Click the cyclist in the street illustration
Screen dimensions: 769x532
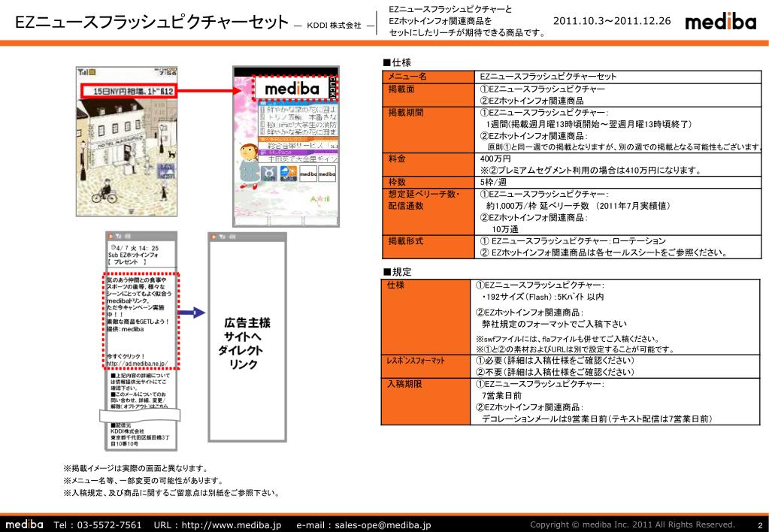pyautogui.click(x=105, y=192)
